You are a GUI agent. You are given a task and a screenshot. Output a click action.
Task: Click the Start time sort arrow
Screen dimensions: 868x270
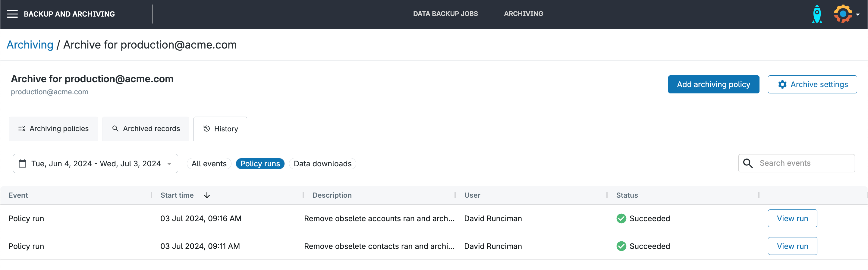click(207, 195)
